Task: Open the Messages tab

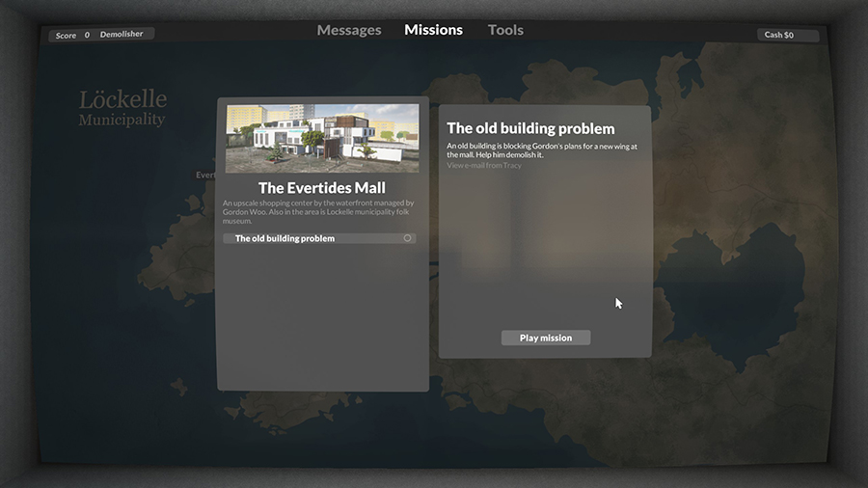Action: click(349, 30)
